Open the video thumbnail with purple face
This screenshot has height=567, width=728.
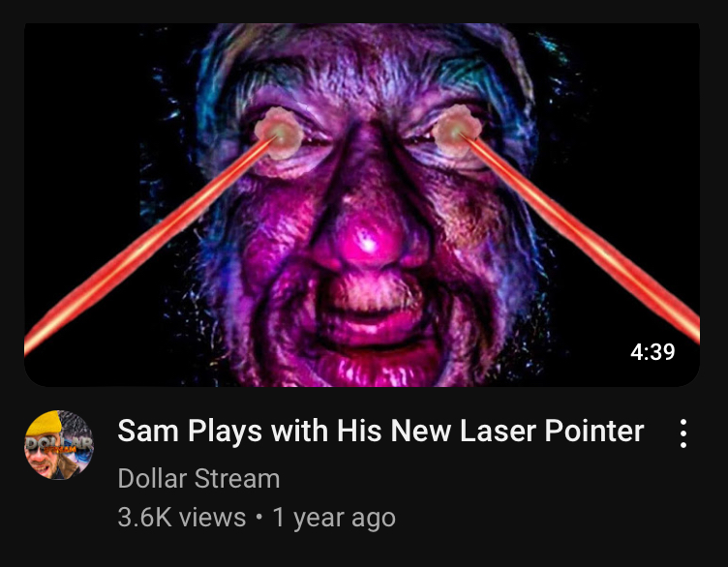click(362, 204)
